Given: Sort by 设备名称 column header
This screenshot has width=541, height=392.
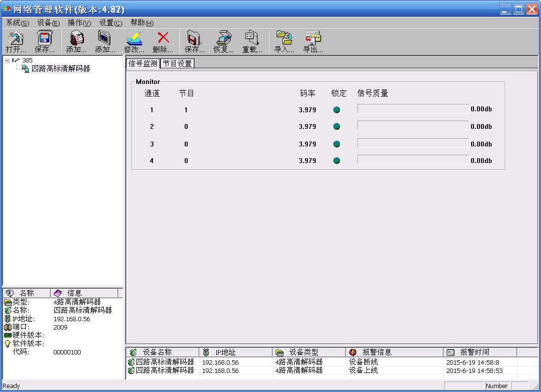Looking at the screenshot, I should click(x=163, y=352).
